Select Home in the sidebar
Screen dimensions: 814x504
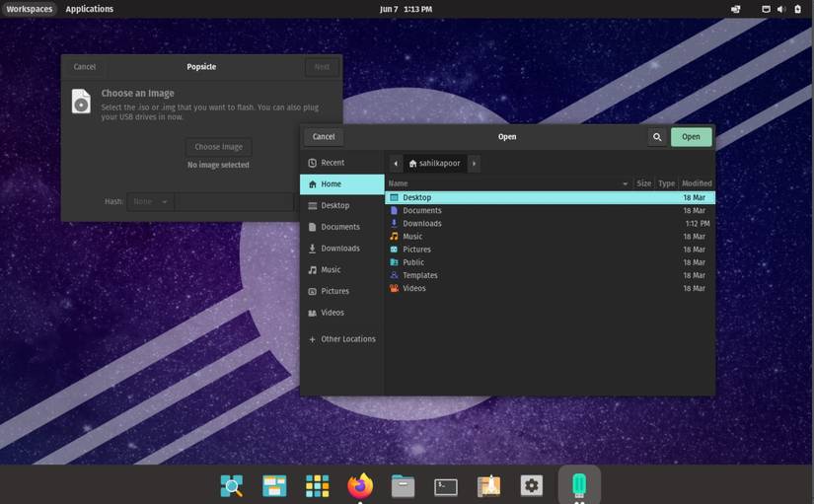click(342, 184)
